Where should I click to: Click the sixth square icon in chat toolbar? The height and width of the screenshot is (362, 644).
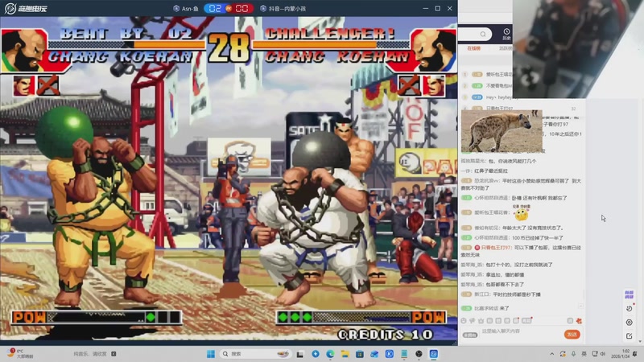click(x=507, y=320)
